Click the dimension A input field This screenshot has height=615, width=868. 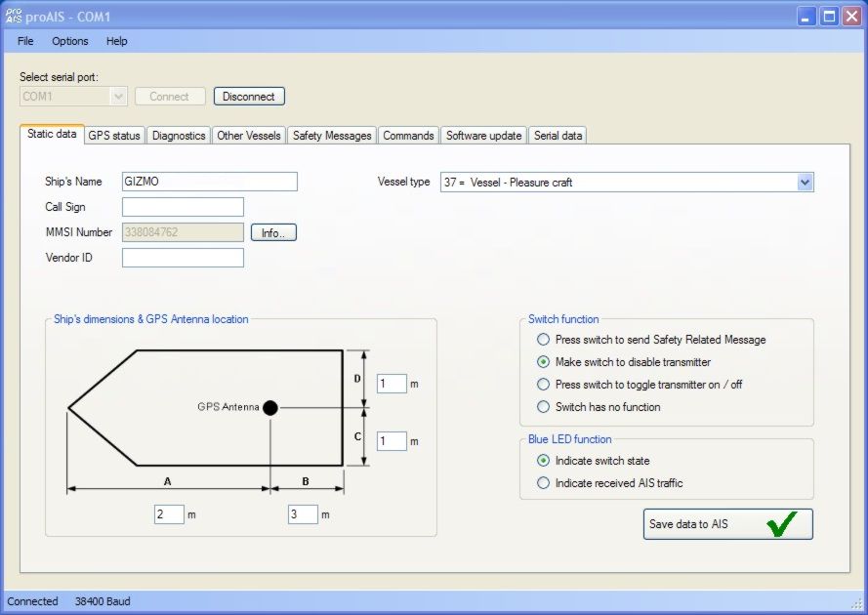(x=169, y=514)
